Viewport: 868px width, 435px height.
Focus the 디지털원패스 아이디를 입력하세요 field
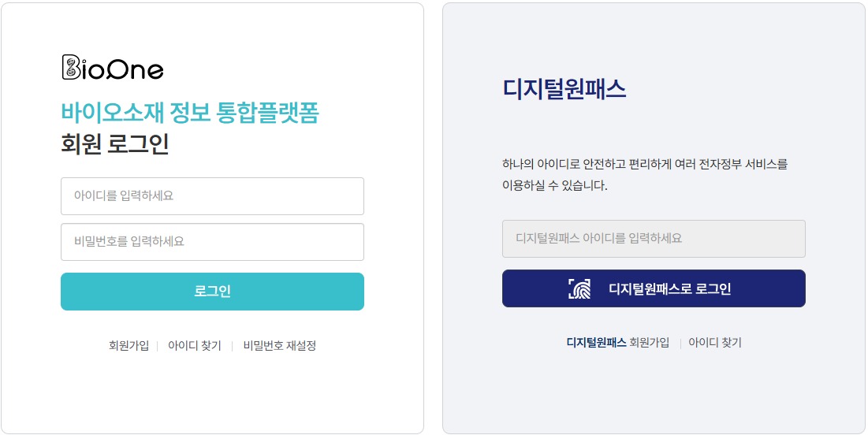click(x=654, y=239)
